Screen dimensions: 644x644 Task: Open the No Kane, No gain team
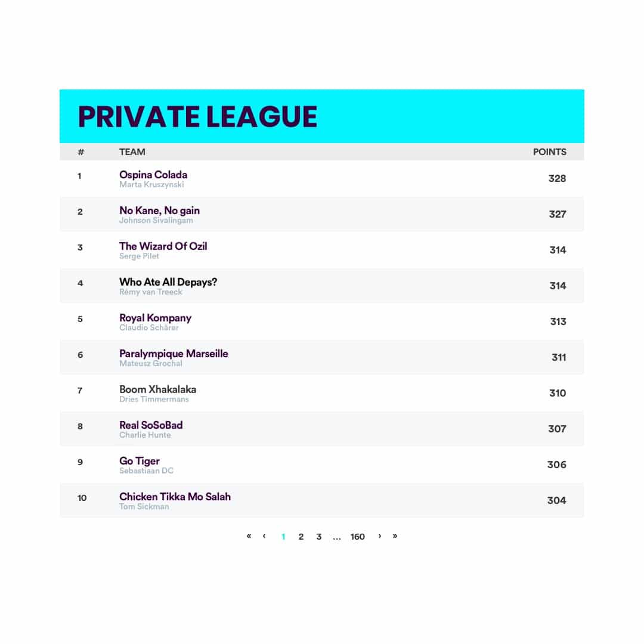tap(159, 210)
